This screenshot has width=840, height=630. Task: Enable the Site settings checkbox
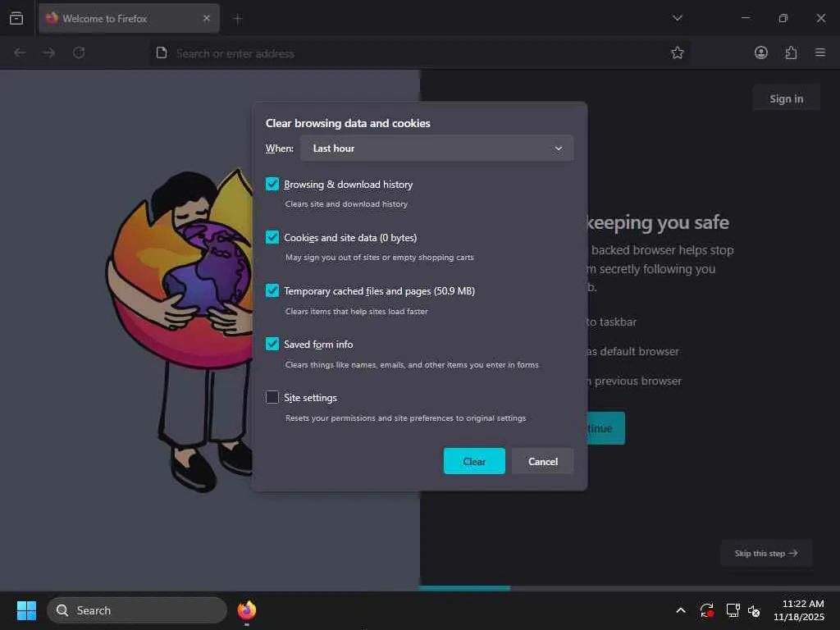(272, 398)
